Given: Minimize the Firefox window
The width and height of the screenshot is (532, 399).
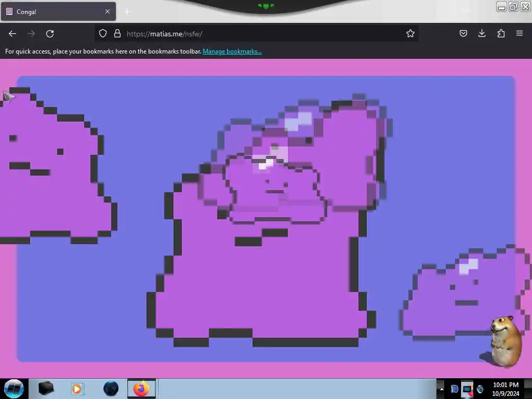Looking at the screenshot, I should coord(501,7).
